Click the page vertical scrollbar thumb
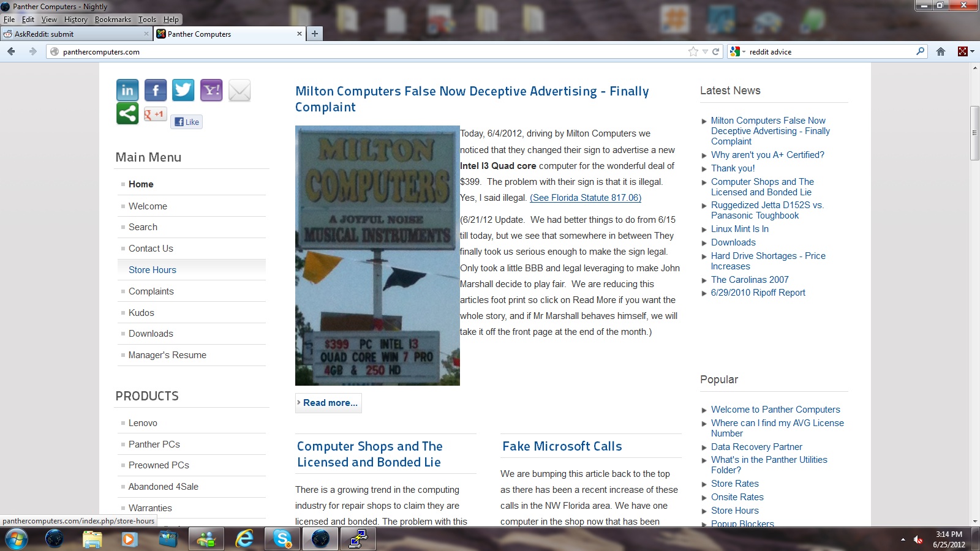980x551 pixels. pyautogui.click(x=974, y=133)
